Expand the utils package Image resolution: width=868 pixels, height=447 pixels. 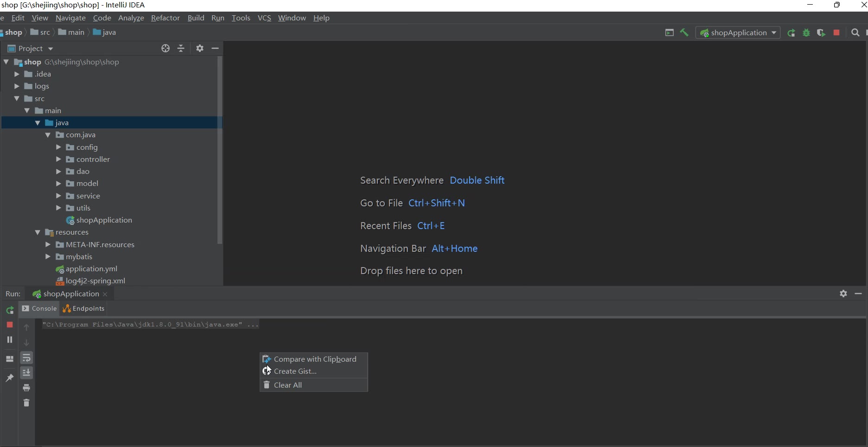coord(58,208)
